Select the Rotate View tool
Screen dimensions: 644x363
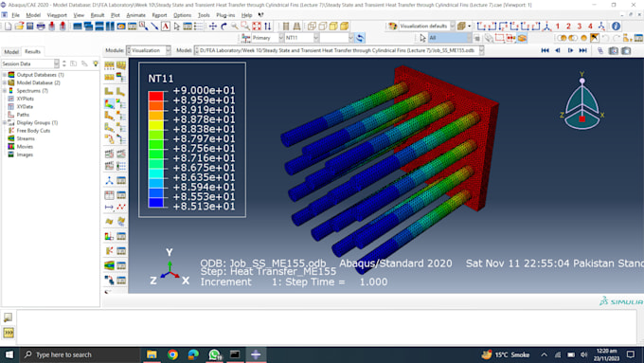[224, 26]
